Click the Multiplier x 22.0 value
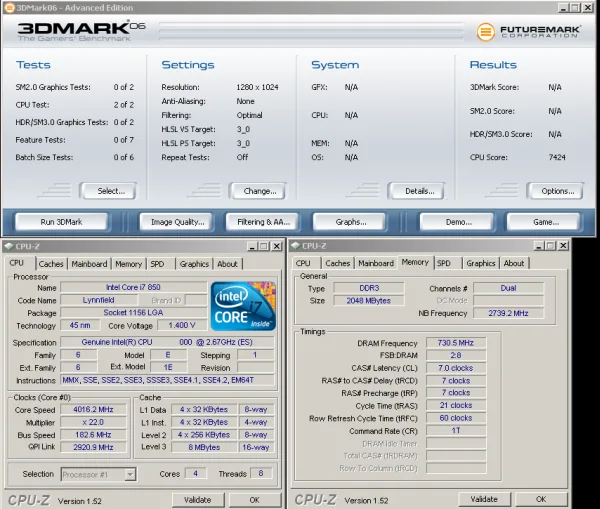 (93, 422)
